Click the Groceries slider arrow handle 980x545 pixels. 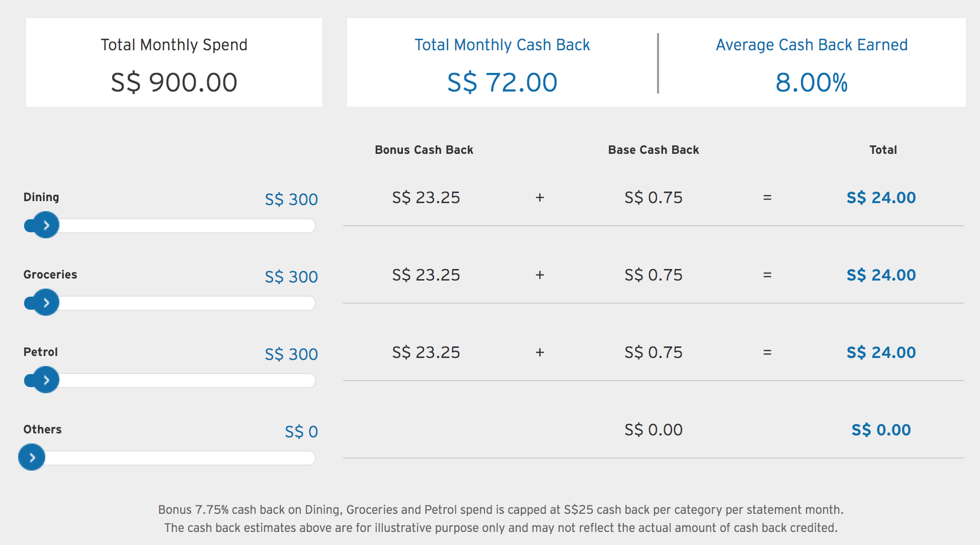tap(46, 303)
